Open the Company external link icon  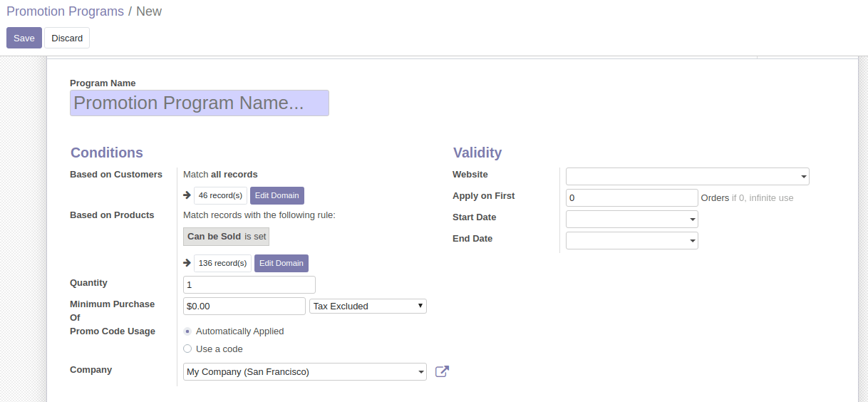tap(442, 371)
